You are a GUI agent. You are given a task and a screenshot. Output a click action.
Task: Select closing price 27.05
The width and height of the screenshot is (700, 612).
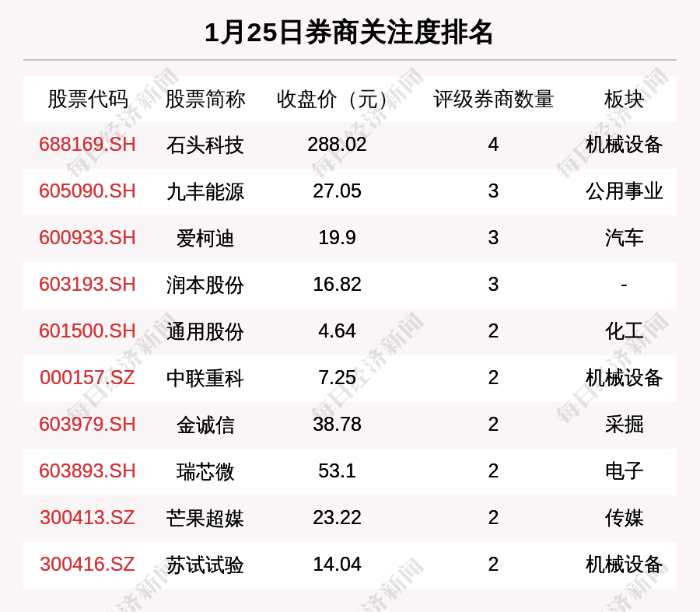click(x=337, y=191)
